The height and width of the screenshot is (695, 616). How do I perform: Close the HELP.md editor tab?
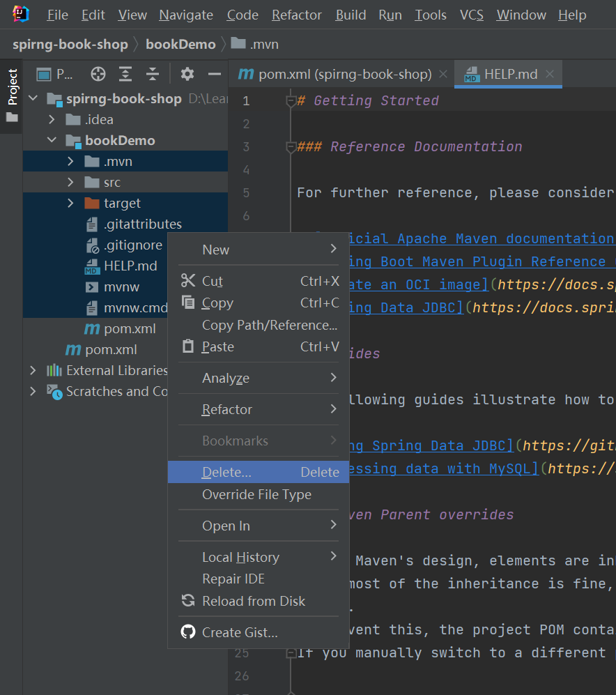[x=550, y=74]
